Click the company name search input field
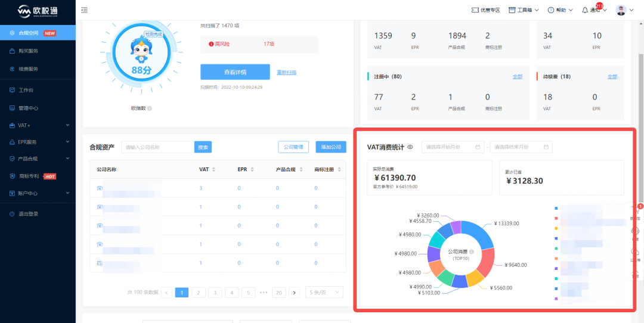 click(158, 147)
